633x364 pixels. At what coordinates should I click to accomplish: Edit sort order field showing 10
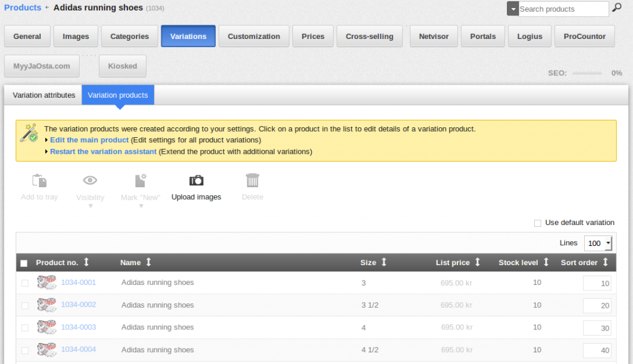[x=597, y=283]
